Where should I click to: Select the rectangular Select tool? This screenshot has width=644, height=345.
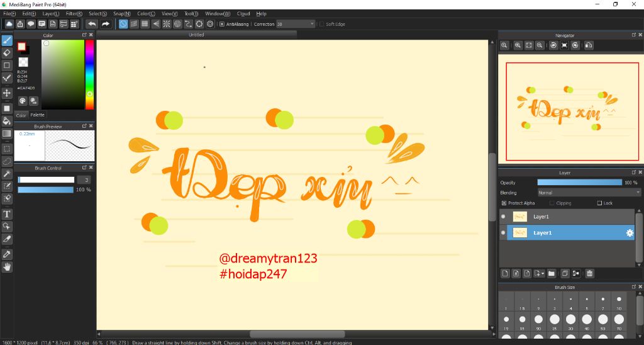(x=7, y=149)
